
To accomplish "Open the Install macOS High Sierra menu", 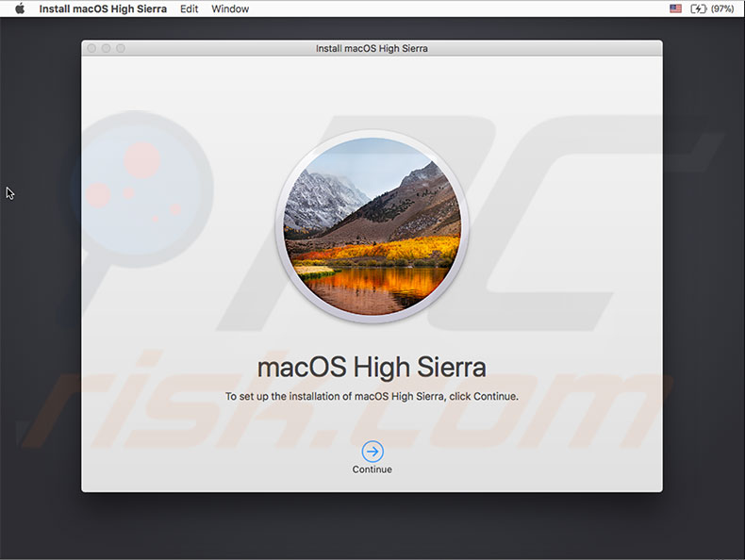I will point(103,8).
